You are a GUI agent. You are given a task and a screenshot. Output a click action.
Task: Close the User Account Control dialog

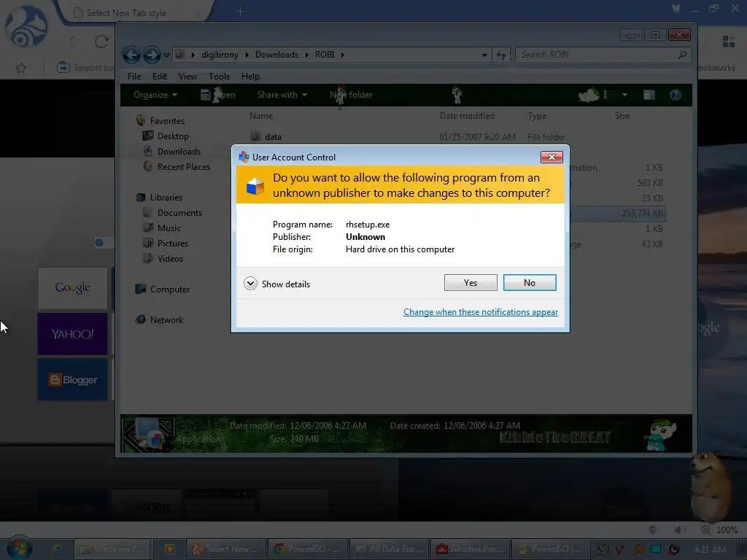(551, 157)
